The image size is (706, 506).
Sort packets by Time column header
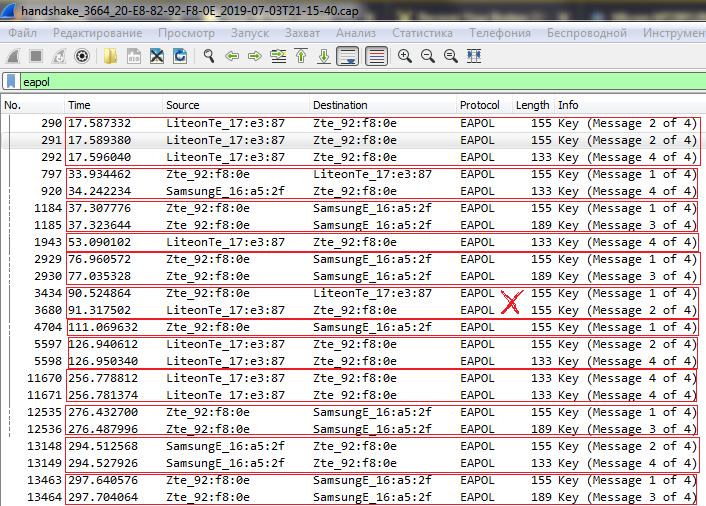(x=80, y=105)
